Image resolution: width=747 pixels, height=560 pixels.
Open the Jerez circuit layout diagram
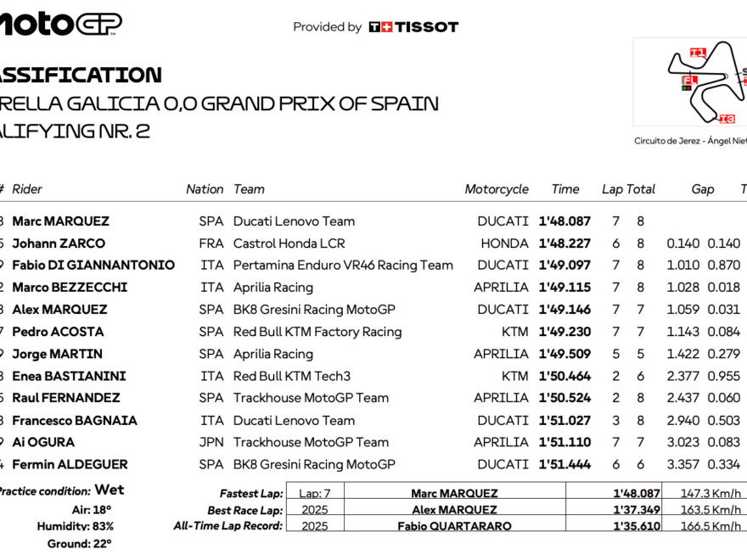pos(707,85)
